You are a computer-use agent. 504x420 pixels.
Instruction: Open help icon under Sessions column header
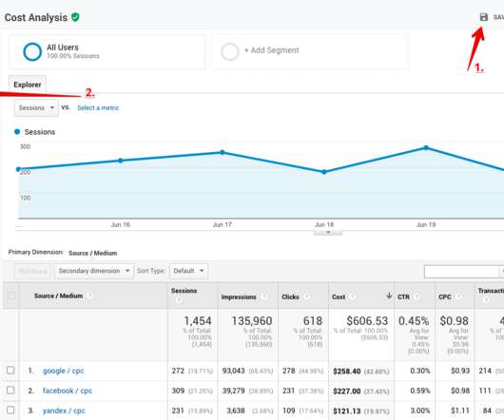pyautogui.click(x=179, y=300)
